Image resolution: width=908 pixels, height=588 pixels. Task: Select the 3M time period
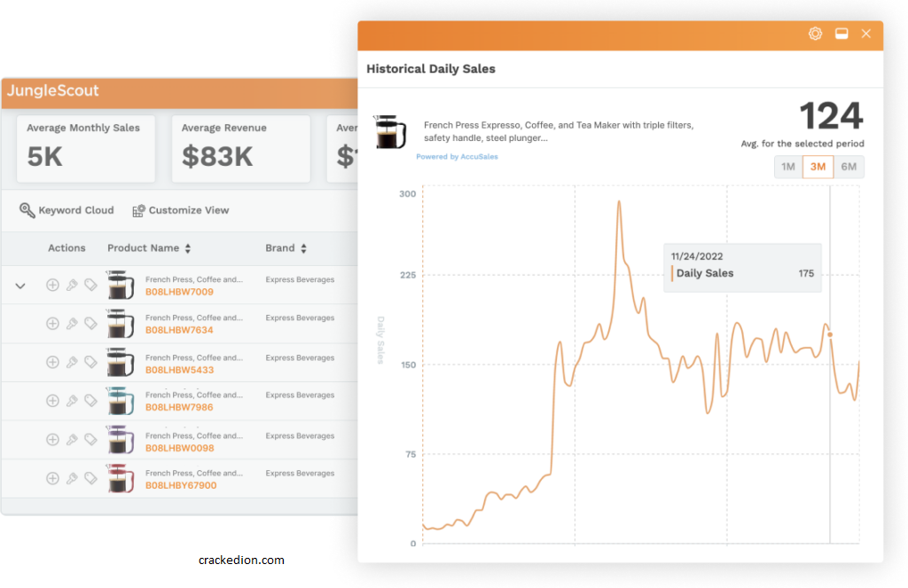818,167
